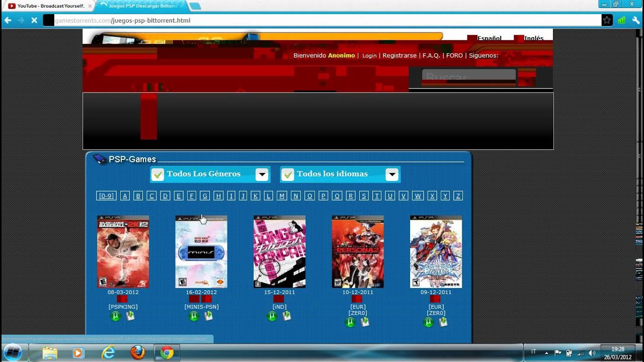Go to the FORO link
The width and height of the screenshot is (644, 362).
pyautogui.click(x=454, y=55)
